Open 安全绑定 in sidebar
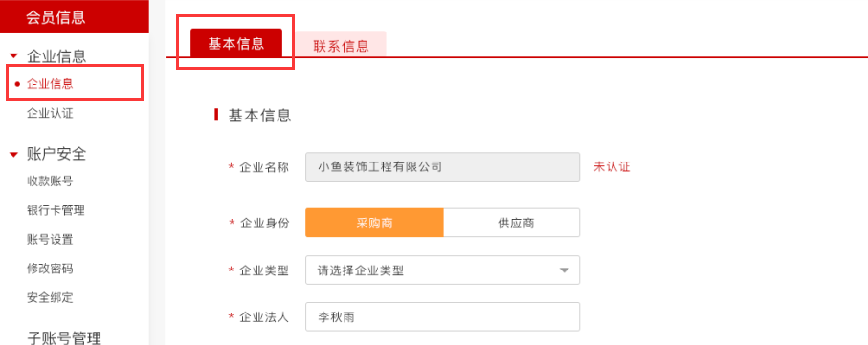Viewport: 868px width, 345px height. pos(51,298)
